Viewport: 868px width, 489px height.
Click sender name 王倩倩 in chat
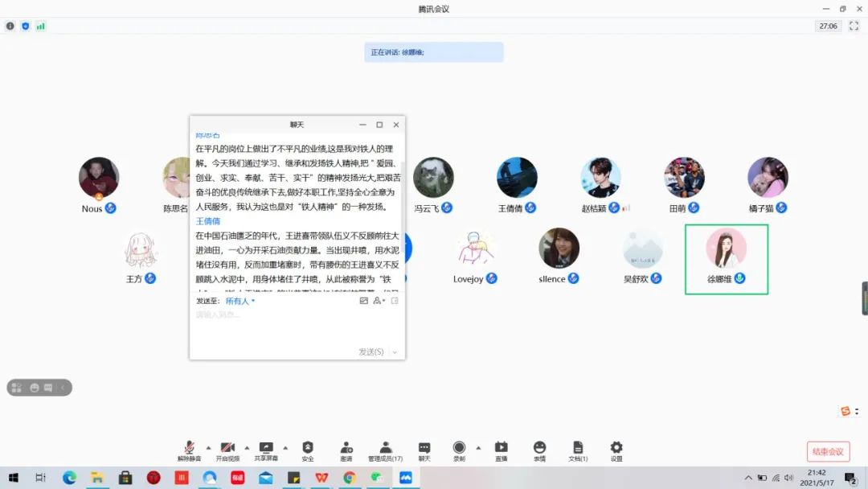pyautogui.click(x=208, y=221)
